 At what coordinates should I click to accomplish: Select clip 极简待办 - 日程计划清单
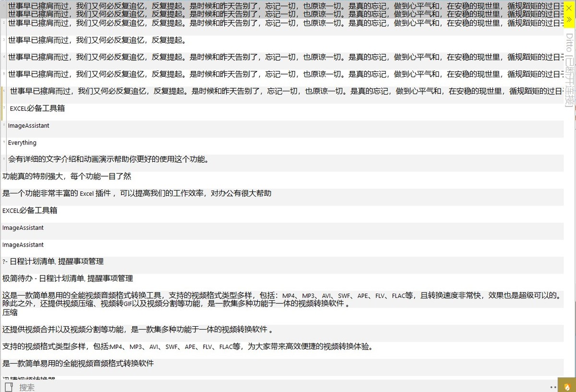(x=282, y=282)
